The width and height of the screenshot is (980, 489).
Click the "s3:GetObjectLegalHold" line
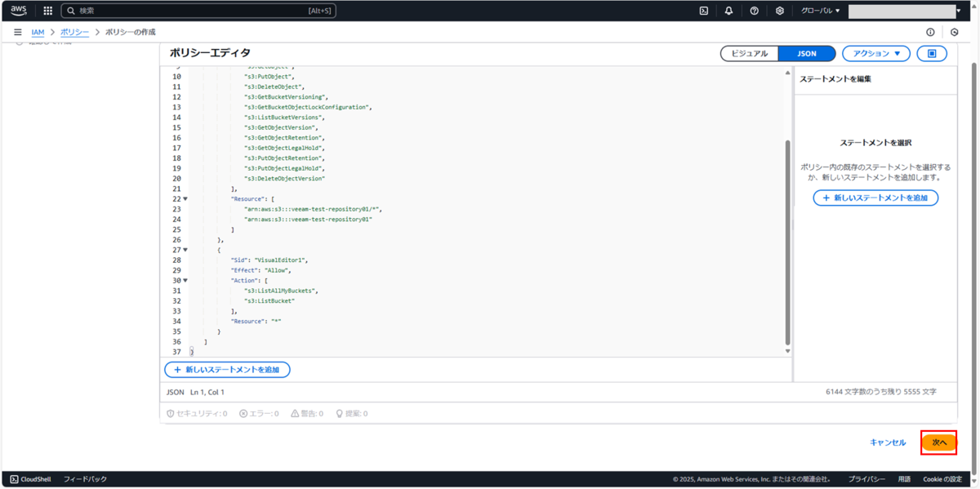[284, 148]
